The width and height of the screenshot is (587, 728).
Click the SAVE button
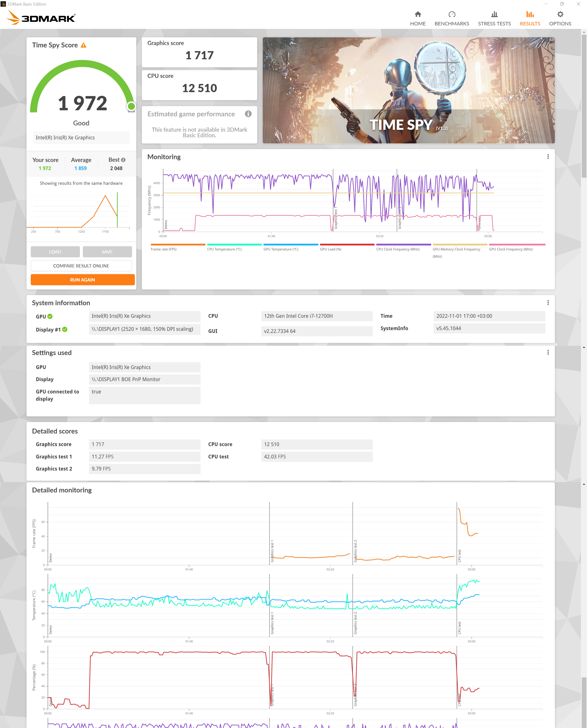107,252
